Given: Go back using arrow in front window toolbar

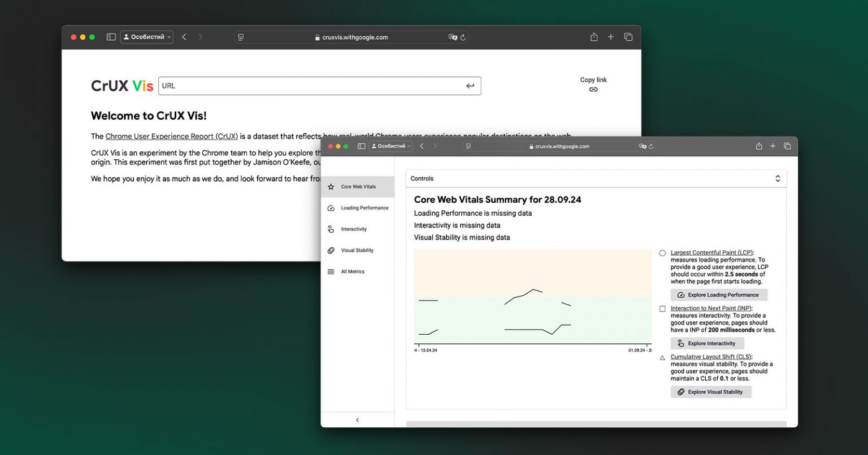Looking at the screenshot, I should 422,146.
